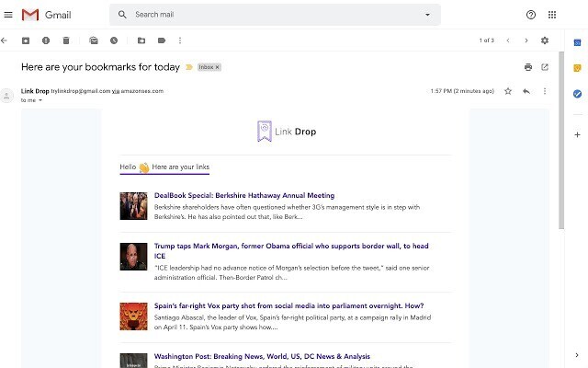The image size is (588, 368).
Task: Show recipient details under Link Drop
Action: [x=40, y=100]
